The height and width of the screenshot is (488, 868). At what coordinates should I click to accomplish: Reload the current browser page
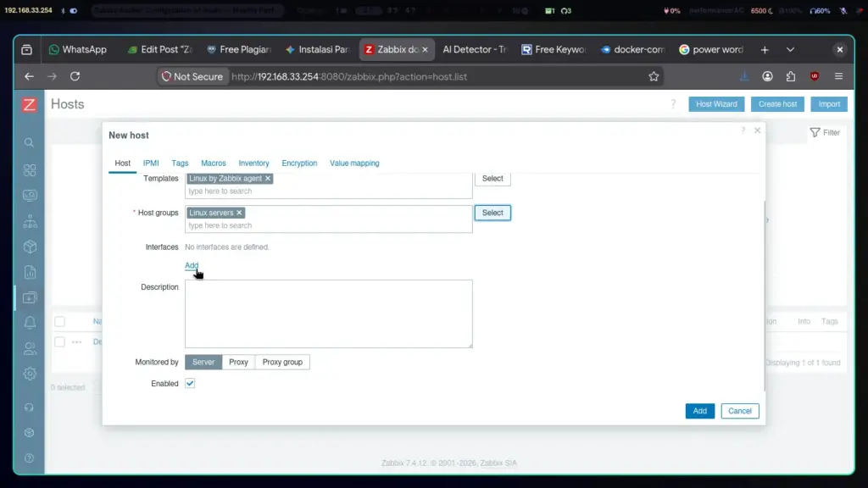tap(75, 76)
